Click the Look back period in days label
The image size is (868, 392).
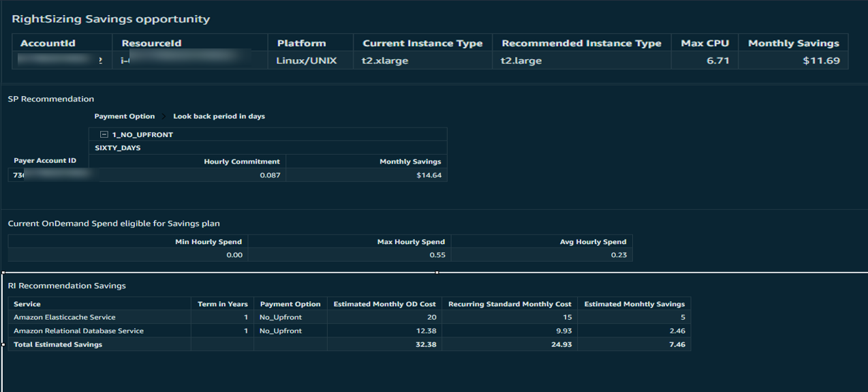pos(219,117)
